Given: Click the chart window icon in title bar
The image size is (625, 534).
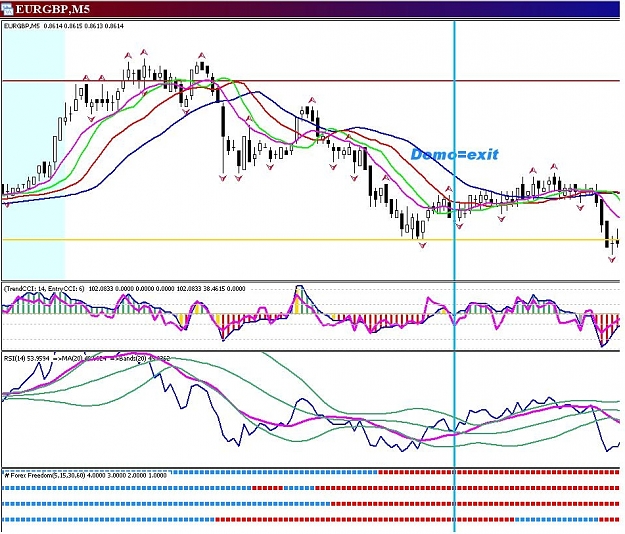Looking at the screenshot, I should [7, 8].
